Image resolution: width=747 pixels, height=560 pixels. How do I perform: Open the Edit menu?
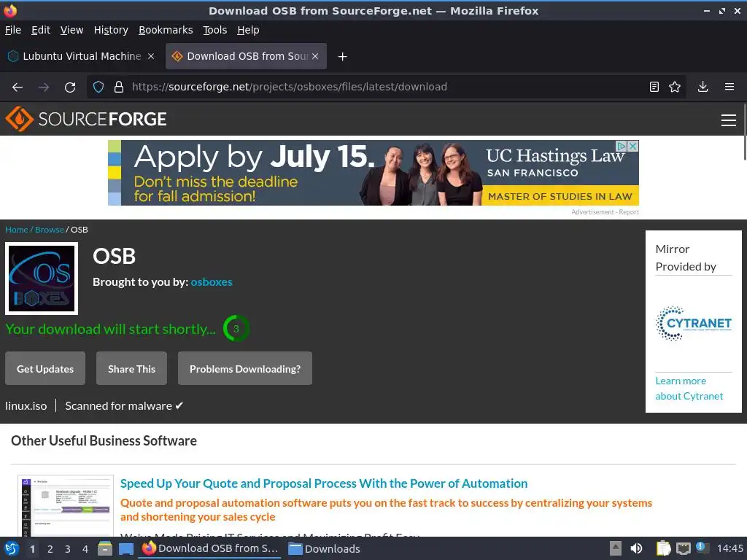coord(41,30)
